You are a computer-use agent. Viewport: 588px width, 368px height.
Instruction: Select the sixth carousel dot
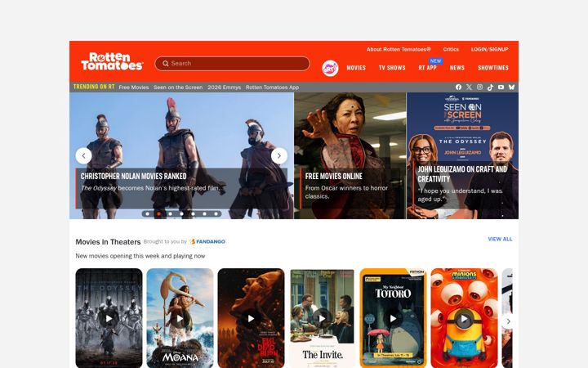(204, 214)
